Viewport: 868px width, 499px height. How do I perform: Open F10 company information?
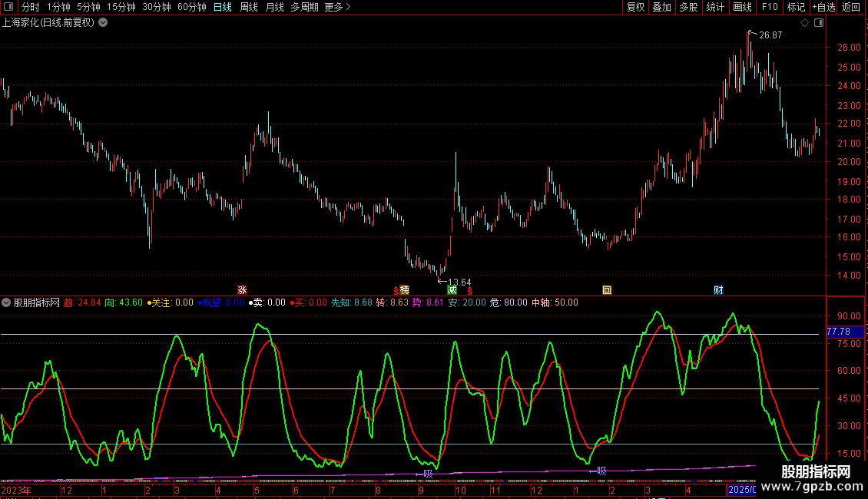point(770,7)
